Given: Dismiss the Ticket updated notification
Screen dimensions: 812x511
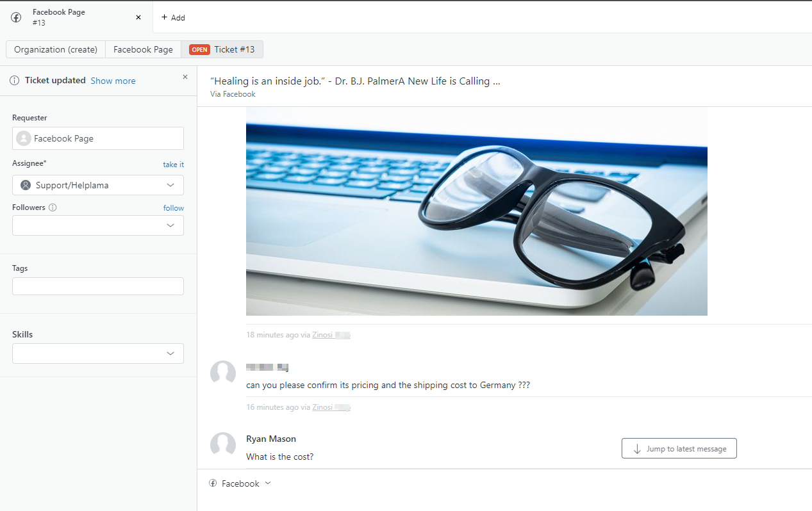Looking at the screenshot, I should coord(185,77).
